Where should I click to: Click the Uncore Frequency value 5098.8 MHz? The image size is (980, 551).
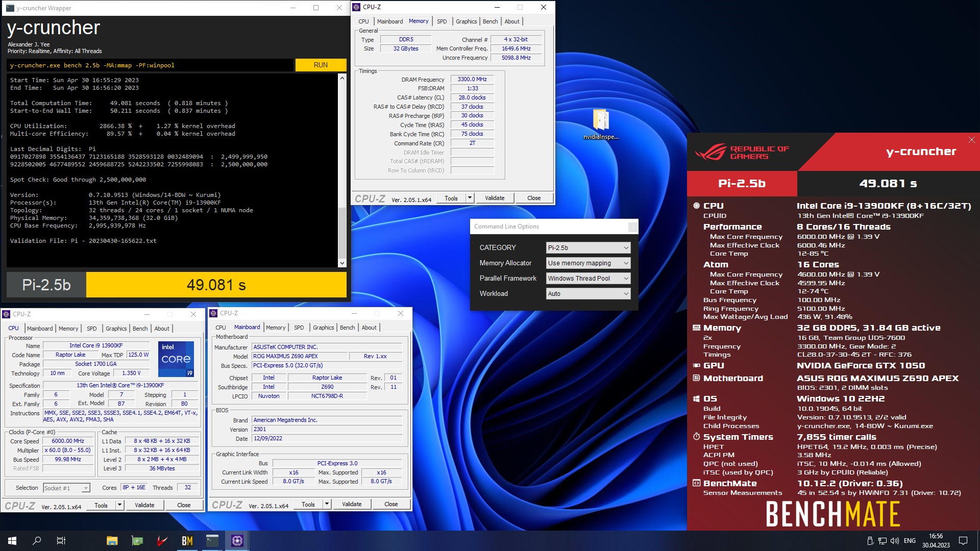pos(516,58)
